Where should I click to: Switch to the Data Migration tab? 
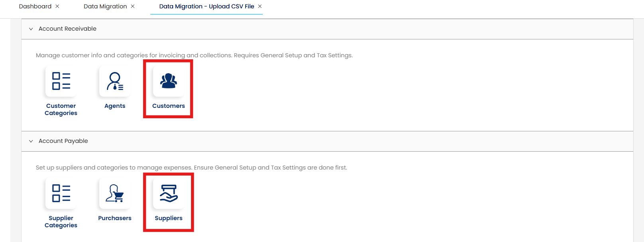click(105, 6)
